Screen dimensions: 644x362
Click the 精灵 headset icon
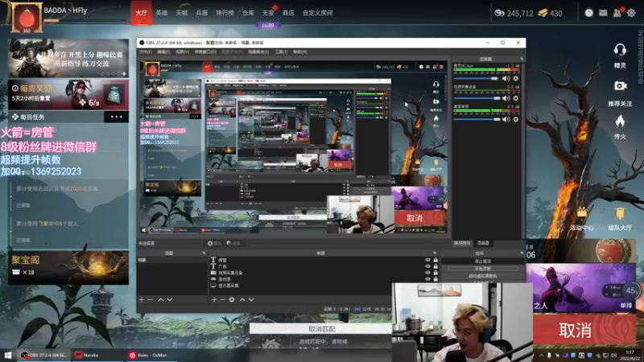pyautogui.click(x=620, y=51)
